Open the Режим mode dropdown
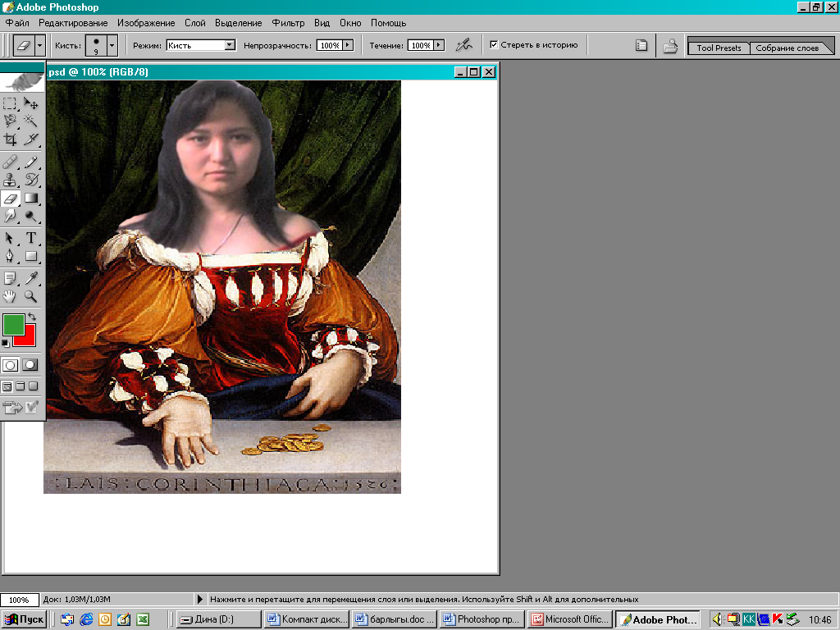The height and width of the screenshot is (630, 840). pyautogui.click(x=230, y=45)
